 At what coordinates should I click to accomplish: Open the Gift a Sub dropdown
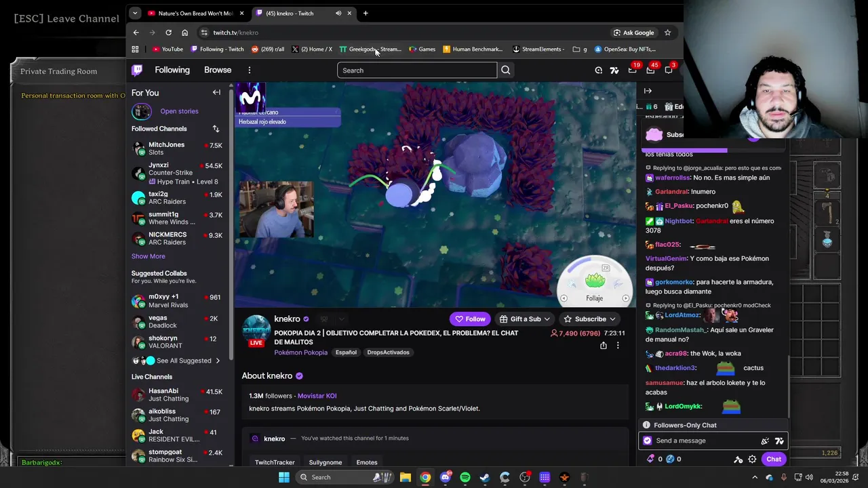coord(524,319)
